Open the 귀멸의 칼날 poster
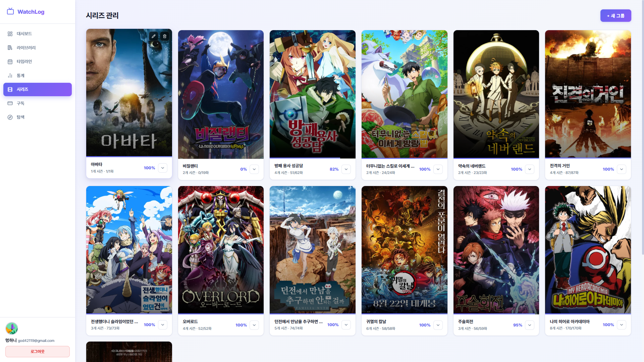This screenshot has height=362, width=644. tap(405, 250)
